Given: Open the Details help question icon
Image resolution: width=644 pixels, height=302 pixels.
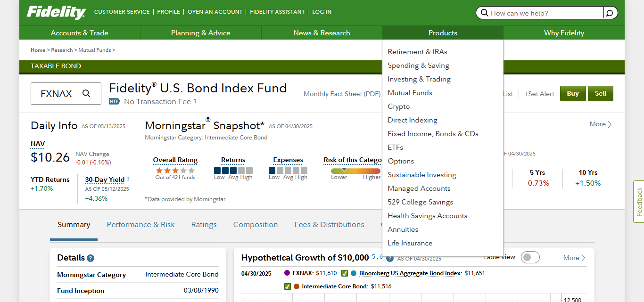Looking at the screenshot, I should [91, 258].
